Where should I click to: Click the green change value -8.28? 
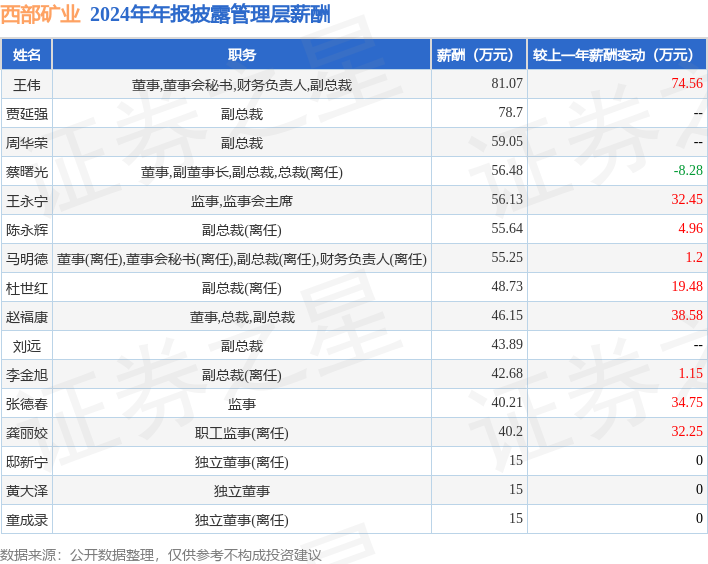[688, 170]
